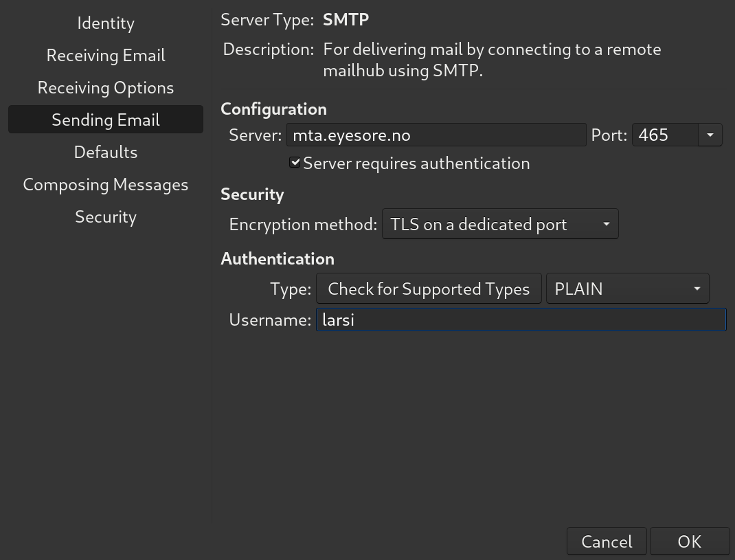The image size is (735, 560).
Task: Open the Security sidebar page
Action: click(106, 216)
